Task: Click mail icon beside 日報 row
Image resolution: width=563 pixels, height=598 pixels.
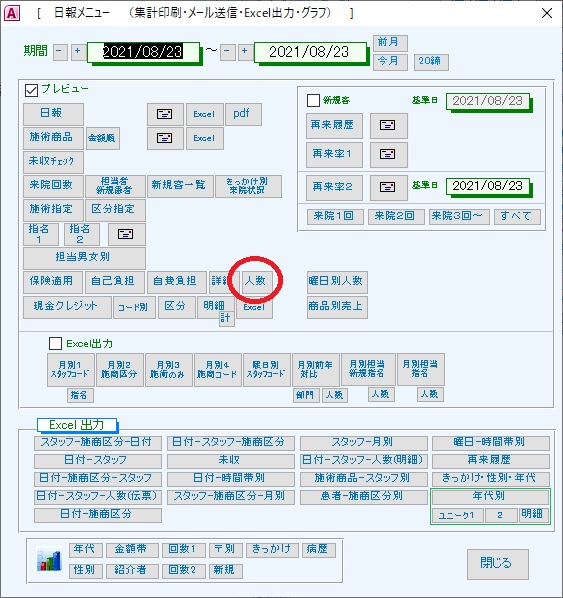Action: [x=165, y=114]
